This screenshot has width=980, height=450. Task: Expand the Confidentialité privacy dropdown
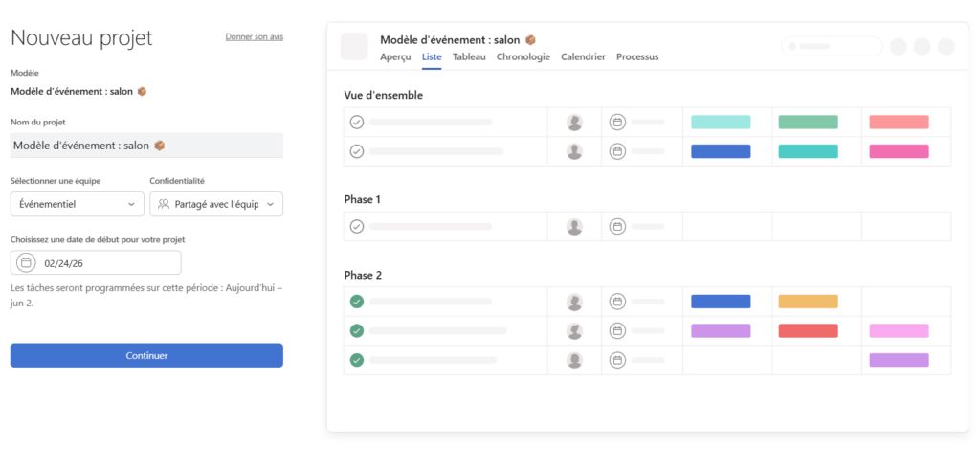pos(216,204)
